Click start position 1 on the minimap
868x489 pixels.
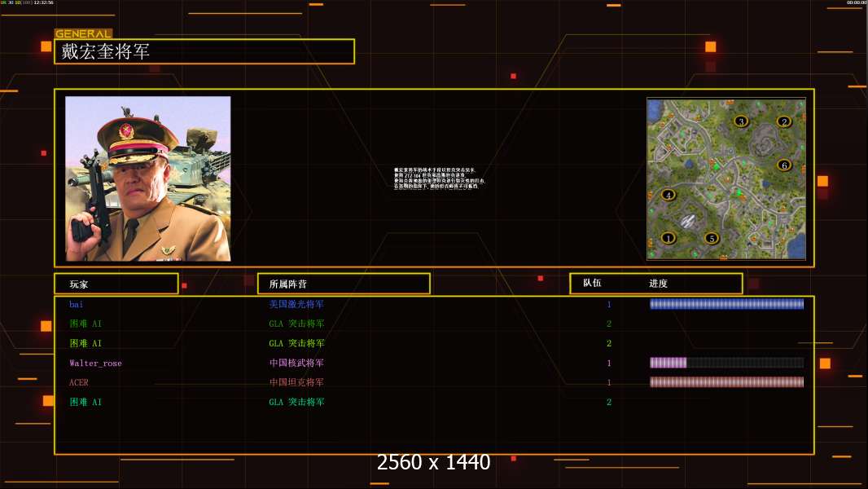669,238
